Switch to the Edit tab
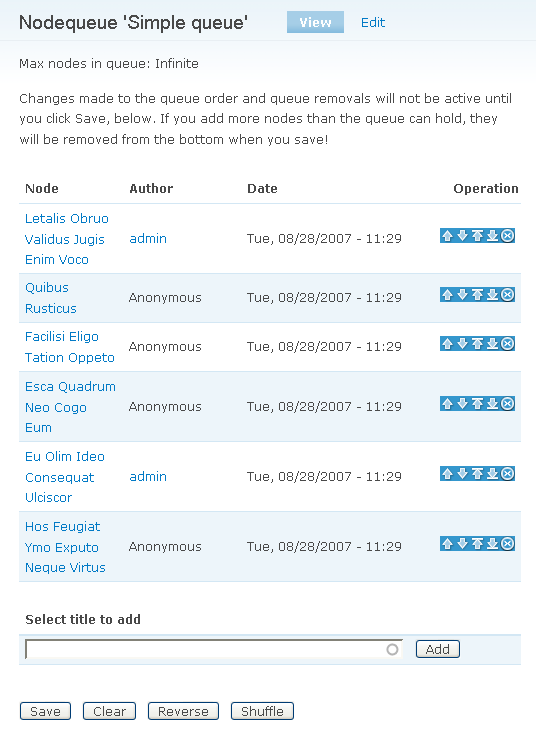This screenshot has width=536, height=747. pos(373,22)
